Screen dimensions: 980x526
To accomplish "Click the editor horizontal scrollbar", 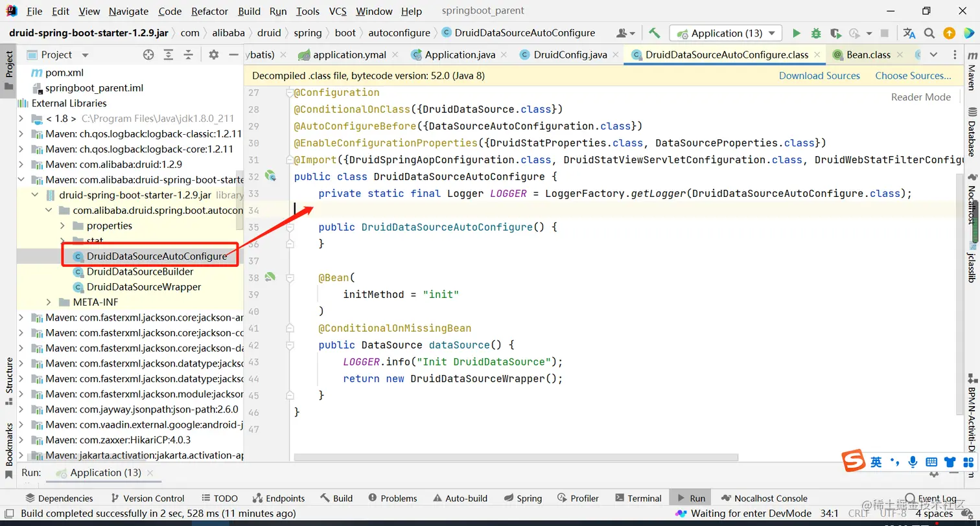I will tap(516, 457).
